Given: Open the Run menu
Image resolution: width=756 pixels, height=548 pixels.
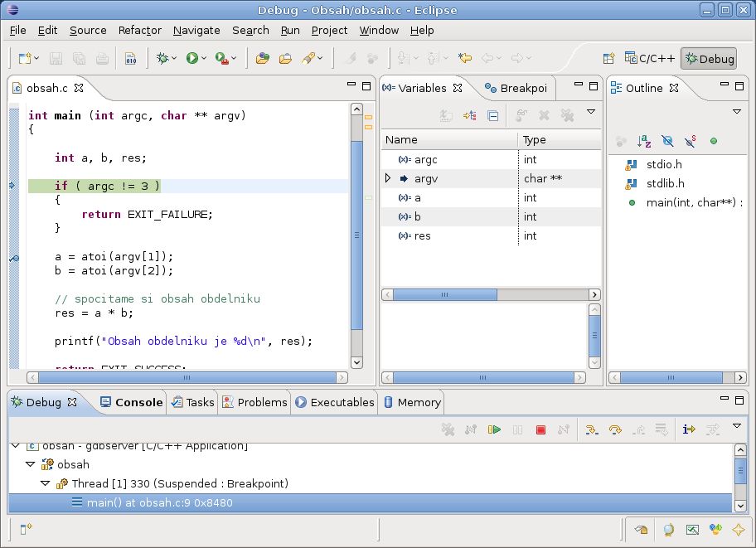Looking at the screenshot, I should (290, 31).
